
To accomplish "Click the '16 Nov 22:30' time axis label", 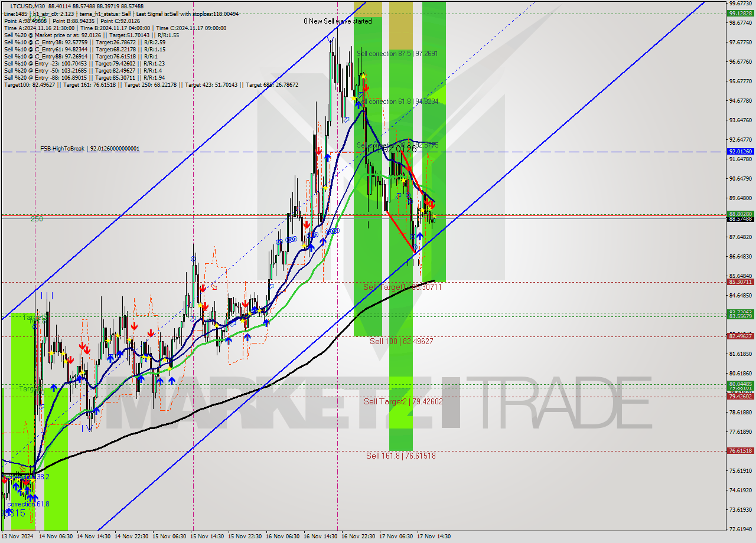I will 358,537.
